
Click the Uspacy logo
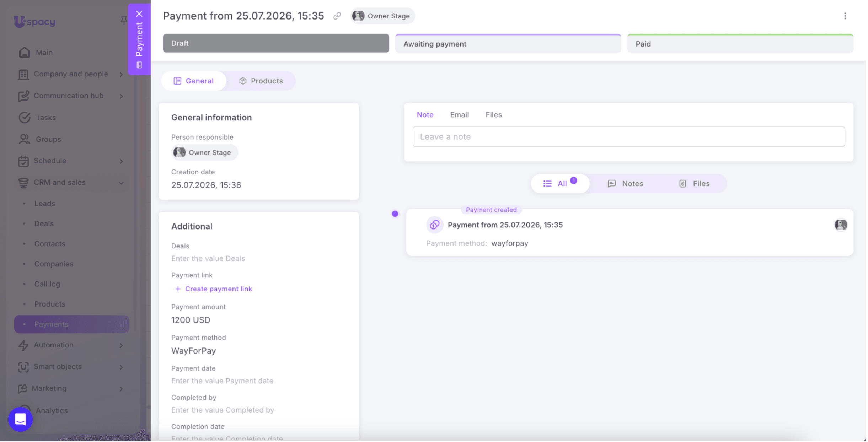(x=35, y=21)
